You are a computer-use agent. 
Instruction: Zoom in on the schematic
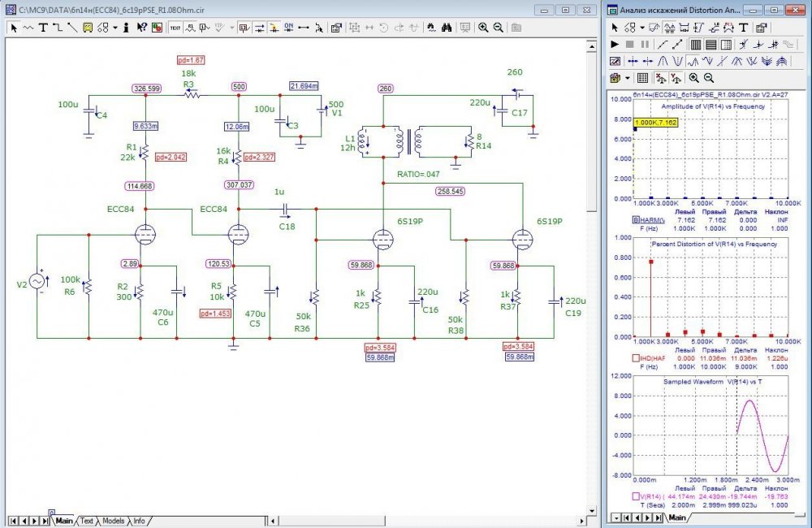click(483, 27)
